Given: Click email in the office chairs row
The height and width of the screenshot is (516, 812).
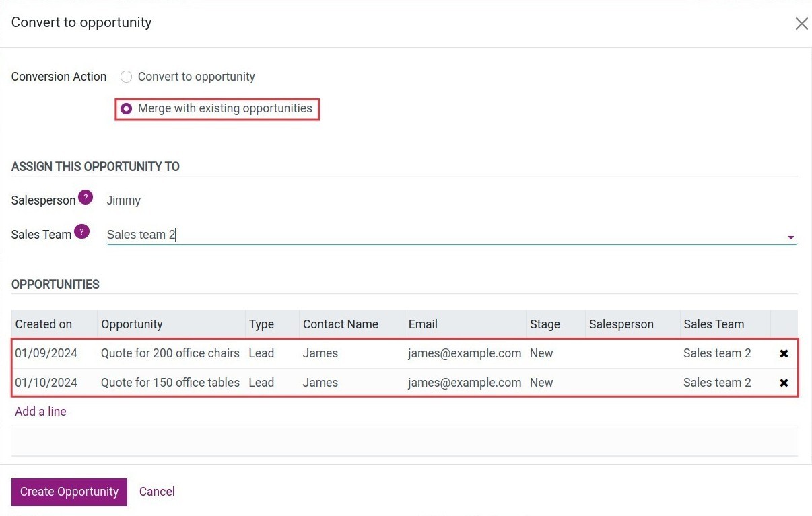Looking at the screenshot, I should coord(465,353).
